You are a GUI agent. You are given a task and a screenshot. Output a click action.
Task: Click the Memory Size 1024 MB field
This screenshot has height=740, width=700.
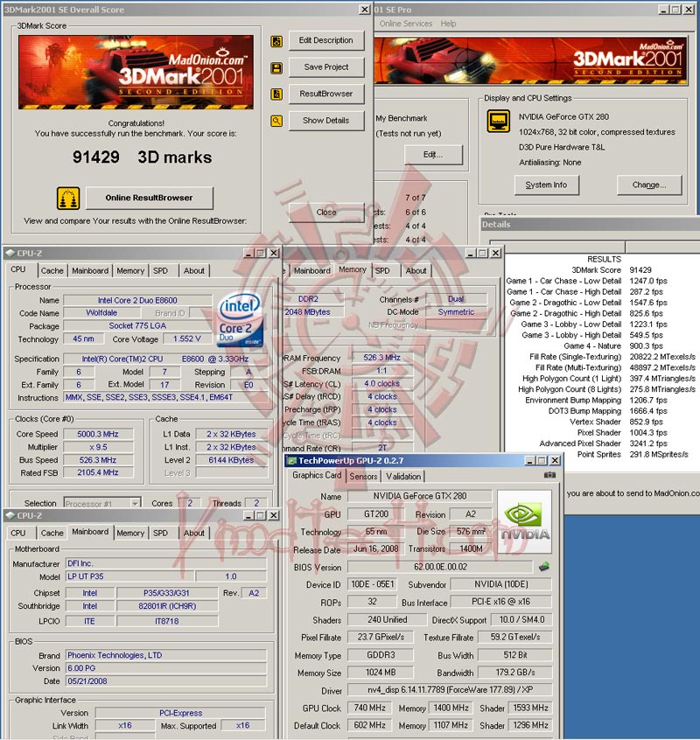[381, 673]
